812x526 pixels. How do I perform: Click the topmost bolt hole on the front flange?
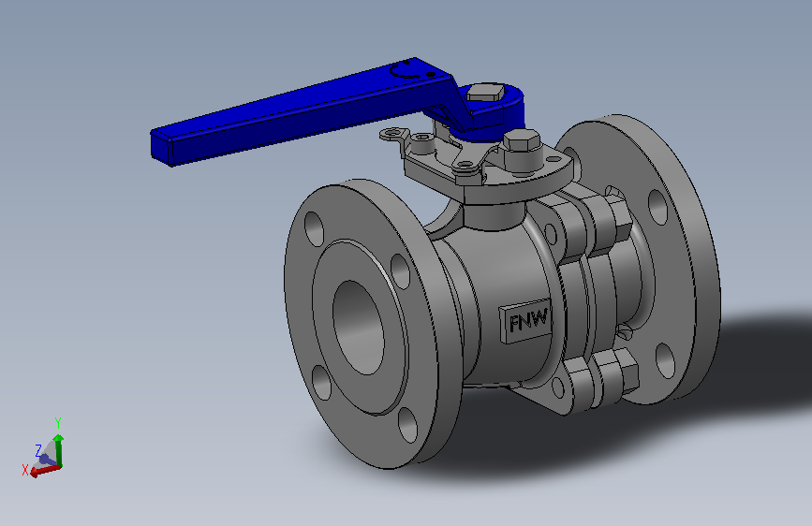[x=315, y=228]
